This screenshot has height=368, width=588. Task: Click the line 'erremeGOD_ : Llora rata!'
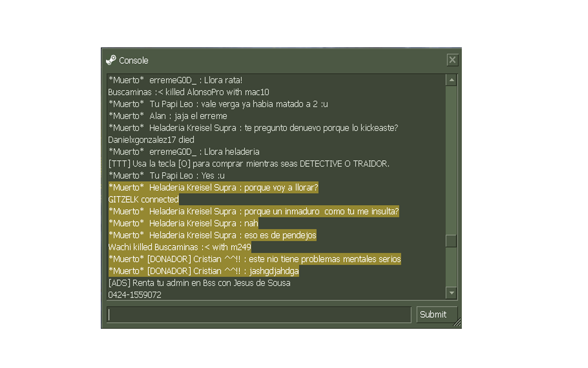click(x=175, y=80)
